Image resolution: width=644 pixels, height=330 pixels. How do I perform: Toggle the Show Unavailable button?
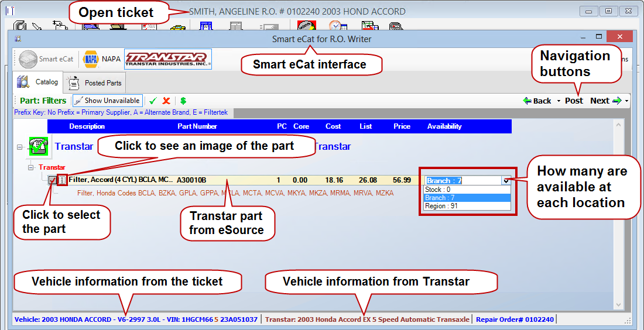pos(107,101)
